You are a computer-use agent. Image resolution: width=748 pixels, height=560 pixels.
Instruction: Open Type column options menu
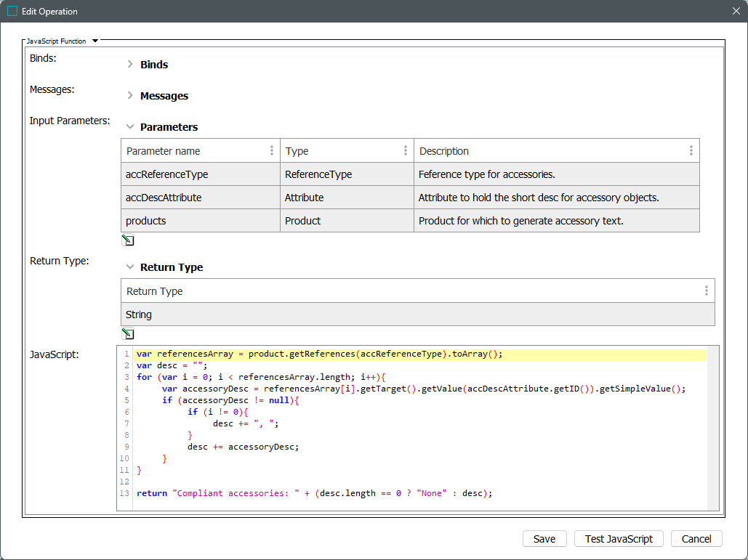tap(406, 150)
